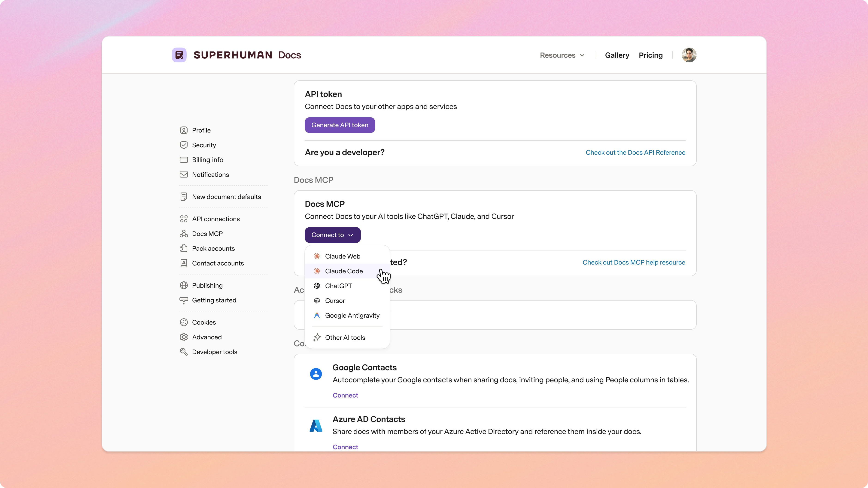
Task: Click the Docs MCP sidebar icon
Action: pos(184,234)
